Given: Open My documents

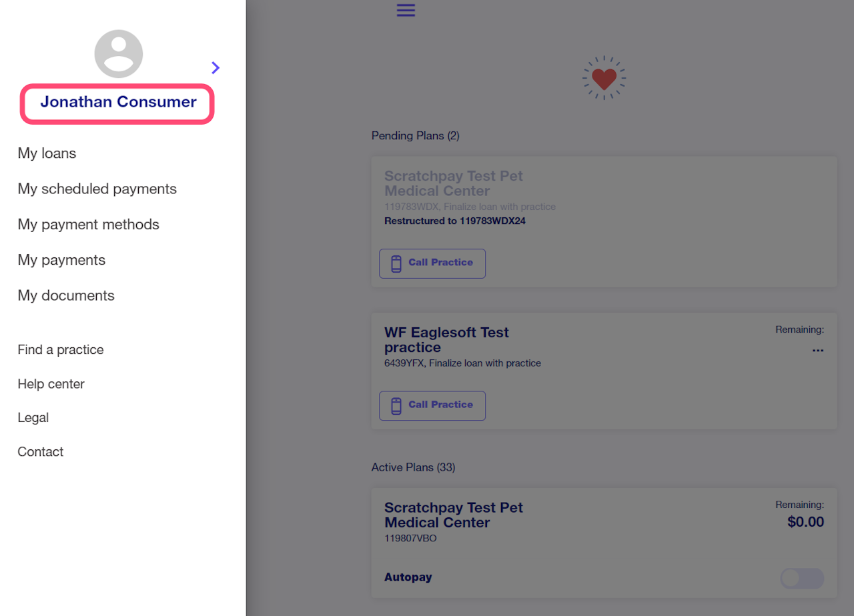Looking at the screenshot, I should point(66,295).
